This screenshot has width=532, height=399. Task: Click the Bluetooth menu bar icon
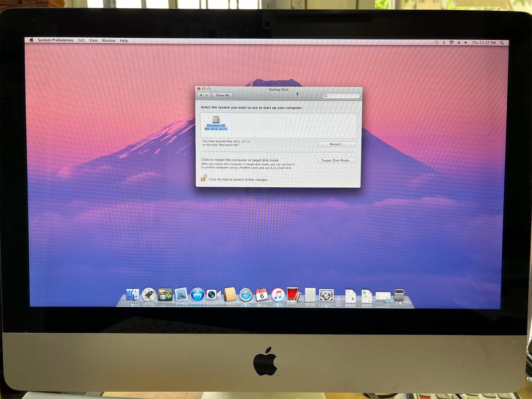coord(444,42)
